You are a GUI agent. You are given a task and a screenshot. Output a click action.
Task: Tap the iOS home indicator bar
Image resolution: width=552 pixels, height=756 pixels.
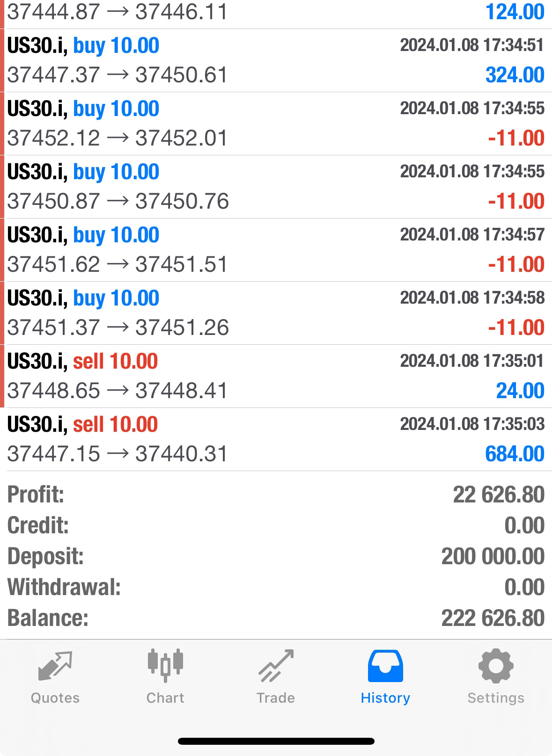point(276,741)
